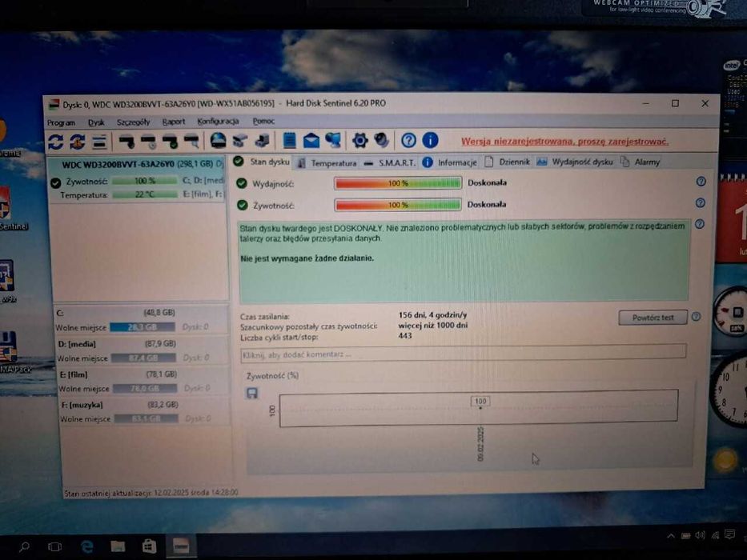Open Microsoft Store from the taskbar
The height and width of the screenshot is (560, 747).
pyautogui.click(x=149, y=546)
